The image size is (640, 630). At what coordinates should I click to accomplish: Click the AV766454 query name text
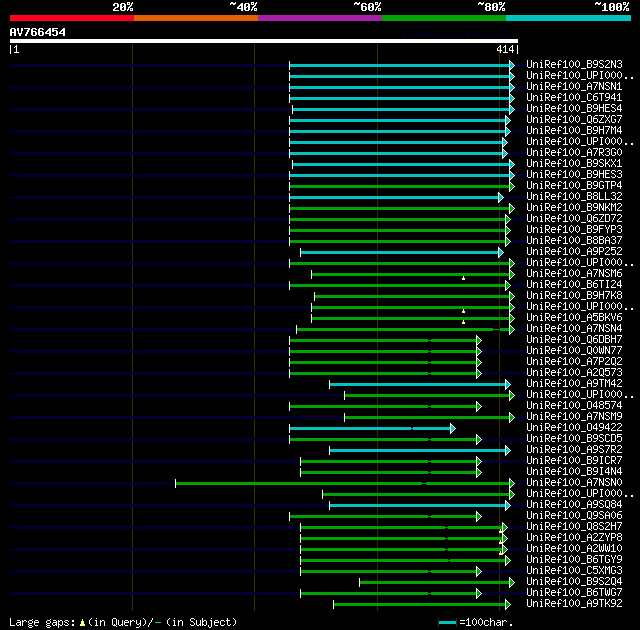(x=38, y=32)
